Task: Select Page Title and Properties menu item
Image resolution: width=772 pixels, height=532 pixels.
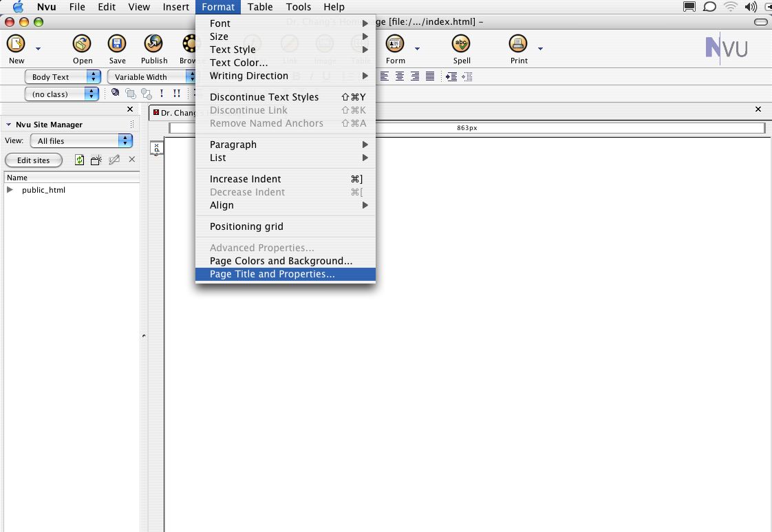Action: coord(272,274)
